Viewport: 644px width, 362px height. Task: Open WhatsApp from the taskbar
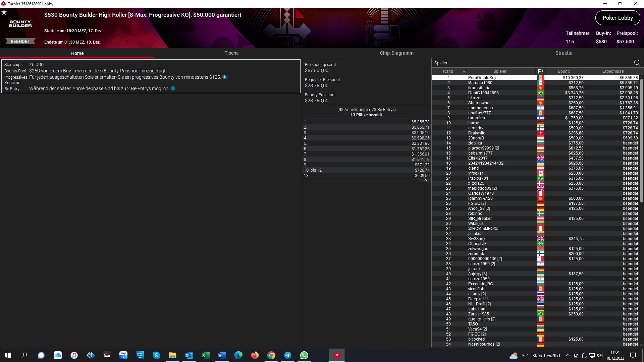click(304, 355)
